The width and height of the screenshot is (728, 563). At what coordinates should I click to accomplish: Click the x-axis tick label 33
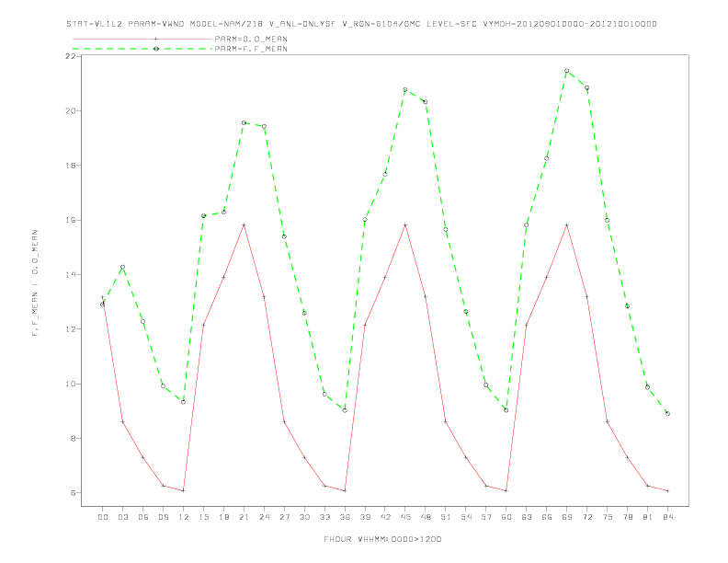324,517
